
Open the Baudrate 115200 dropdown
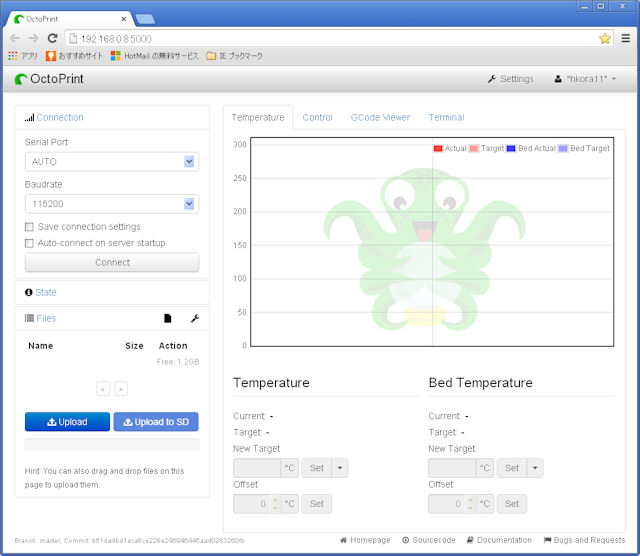point(112,204)
